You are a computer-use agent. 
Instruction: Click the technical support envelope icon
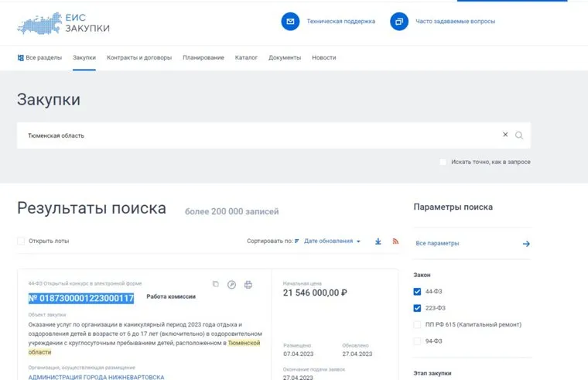click(290, 22)
